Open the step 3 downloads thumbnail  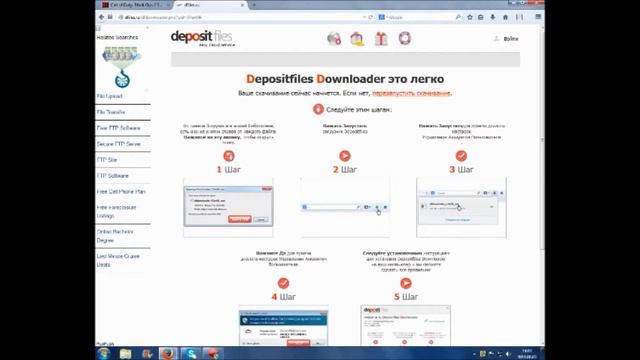click(x=461, y=207)
